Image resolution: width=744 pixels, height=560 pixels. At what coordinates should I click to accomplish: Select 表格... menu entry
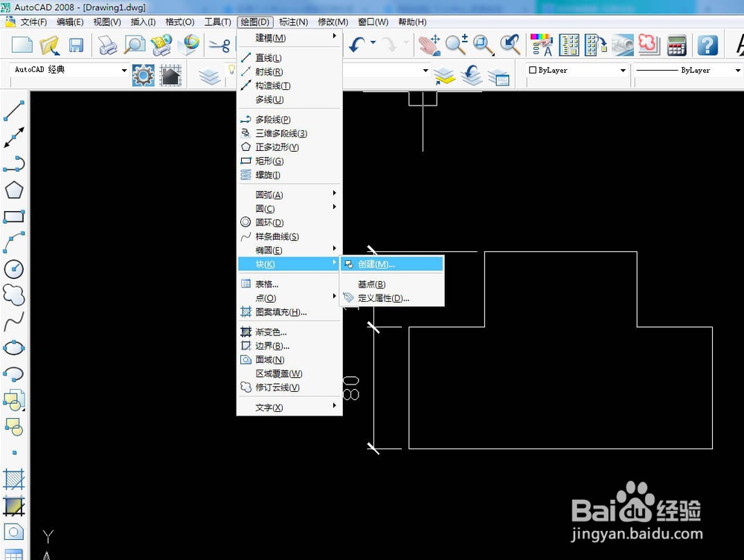(289, 284)
